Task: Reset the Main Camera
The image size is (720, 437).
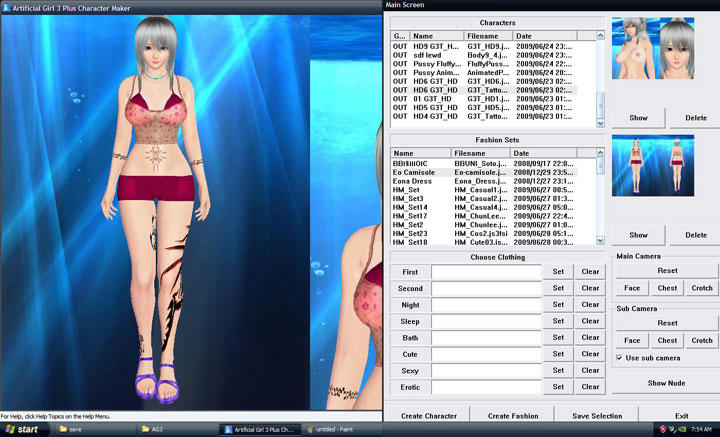Action: 667,271
